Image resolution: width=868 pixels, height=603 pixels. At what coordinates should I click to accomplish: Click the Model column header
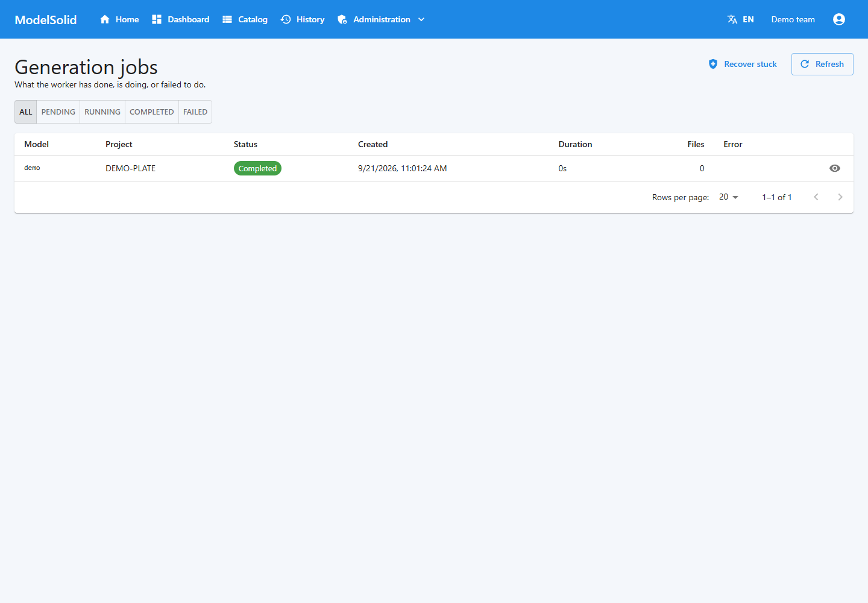click(37, 144)
